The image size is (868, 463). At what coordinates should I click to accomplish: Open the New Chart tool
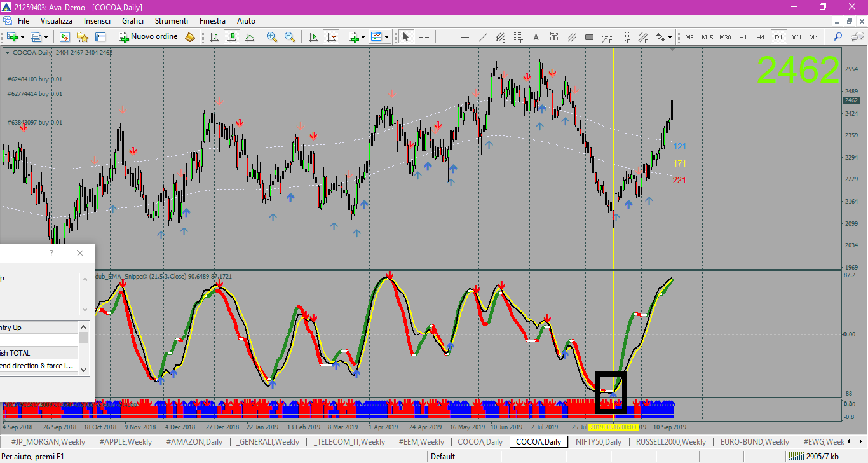click(x=12, y=37)
